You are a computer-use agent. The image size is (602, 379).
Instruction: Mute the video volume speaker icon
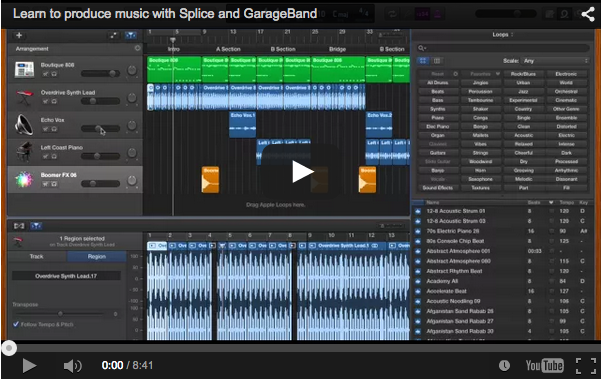pos(72,366)
